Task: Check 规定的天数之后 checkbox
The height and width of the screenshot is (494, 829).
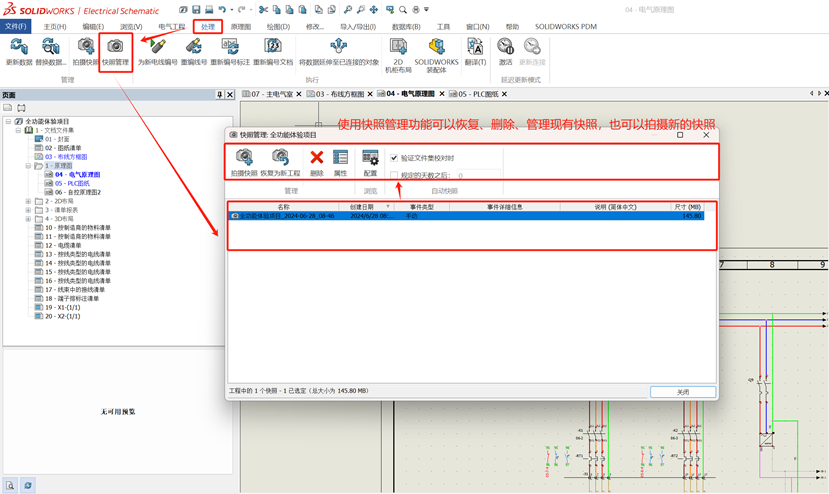Action: 394,175
